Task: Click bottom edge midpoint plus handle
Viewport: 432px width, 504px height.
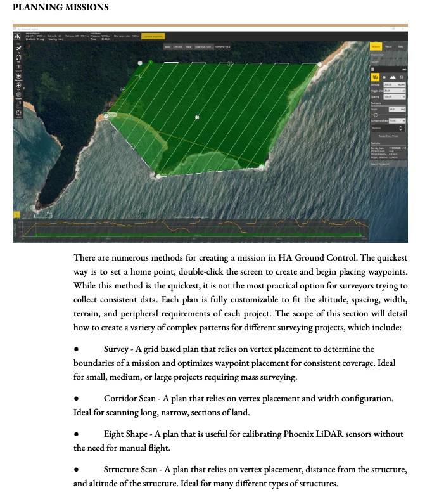Action: tap(210, 172)
